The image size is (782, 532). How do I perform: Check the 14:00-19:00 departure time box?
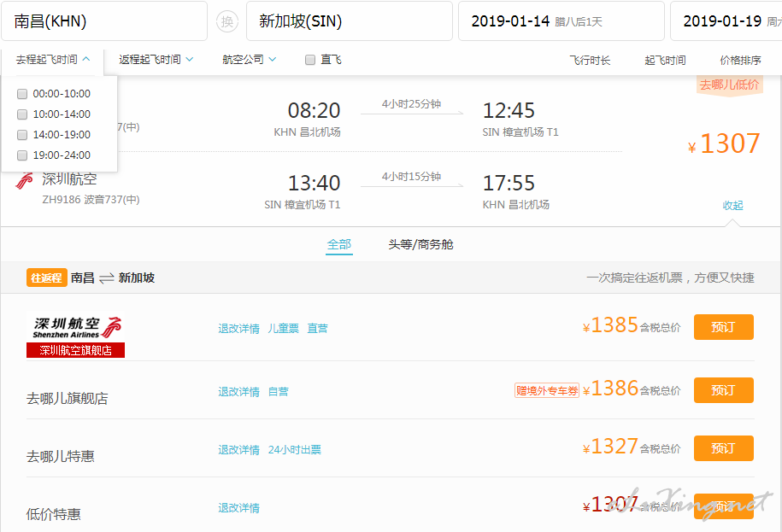tap(22, 135)
